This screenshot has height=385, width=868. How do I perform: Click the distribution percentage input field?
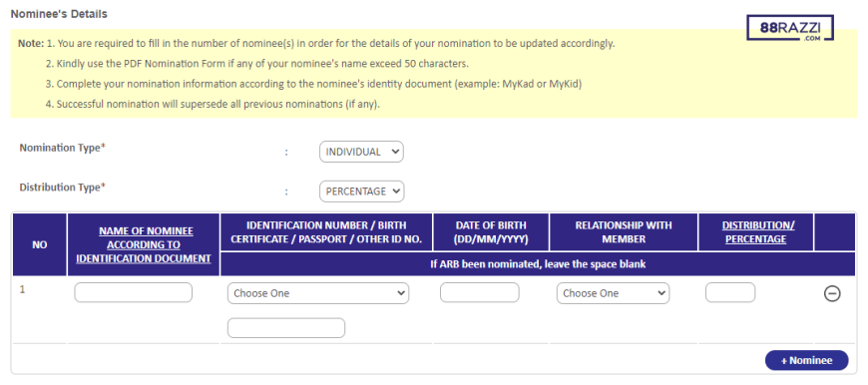(730, 292)
